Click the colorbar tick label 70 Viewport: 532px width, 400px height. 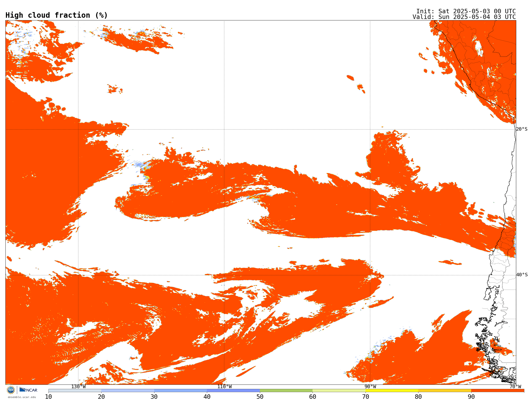[366, 397]
